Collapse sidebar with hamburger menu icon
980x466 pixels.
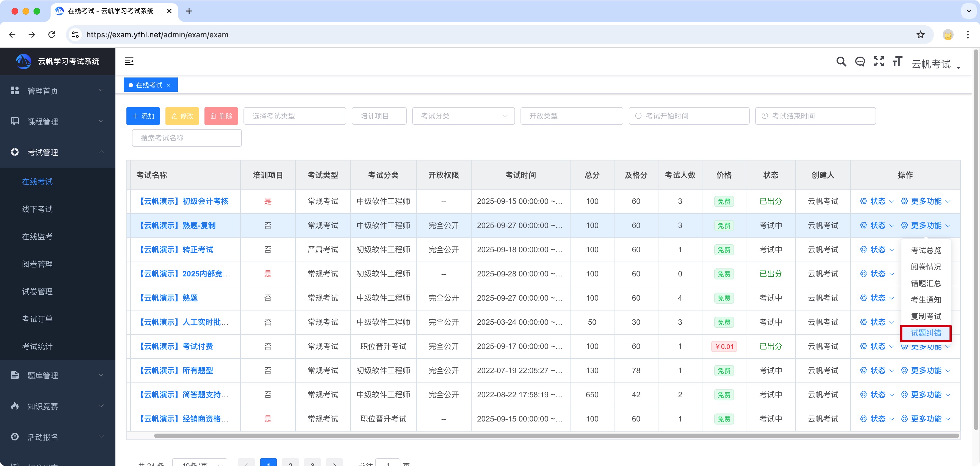coord(129,61)
